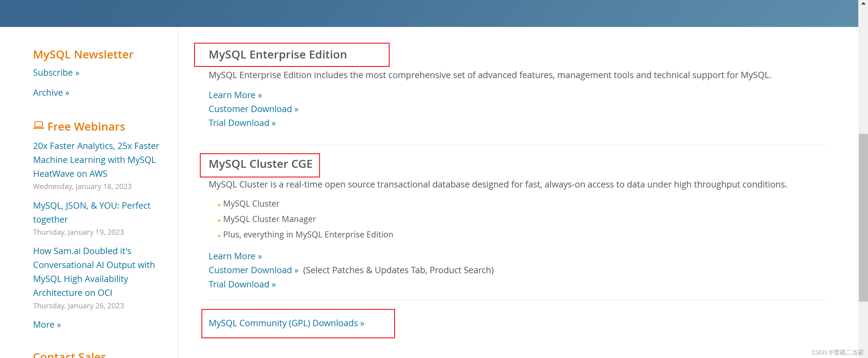Screen dimensions: 868x358
Task: Click the Subscribe newsletter link
Action: point(56,72)
